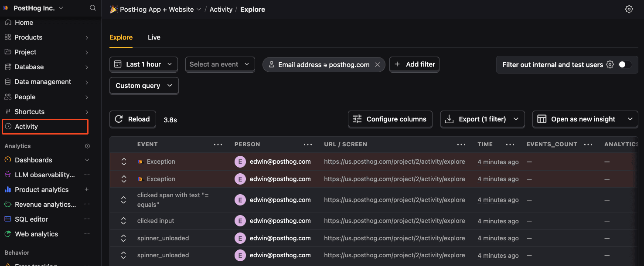Open the arrow beside Open as new insight
This screenshot has width=644, height=266.
point(630,119)
